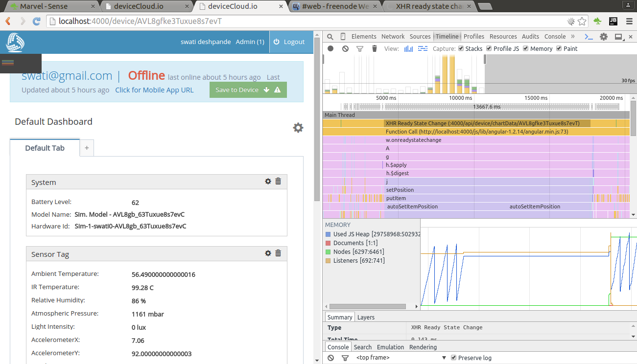Delete the Sensor Tag widget
The image size is (637, 364).
click(x=278, y=253)
